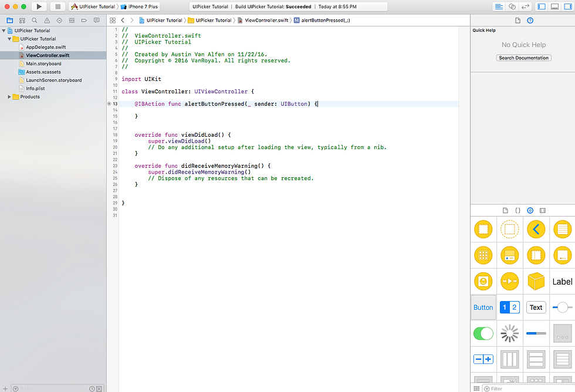575x392 pixels.
Task: Select the Tab Bar Controller object
Action: pos(510,255)
